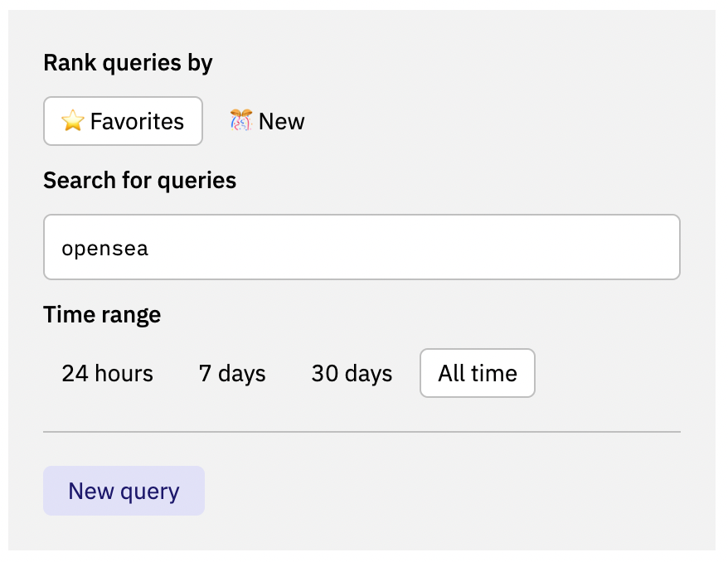The width and height of the screenshot is (728, 562).
Task: Click the 'Rank queries by' heading
Action: 128,63
